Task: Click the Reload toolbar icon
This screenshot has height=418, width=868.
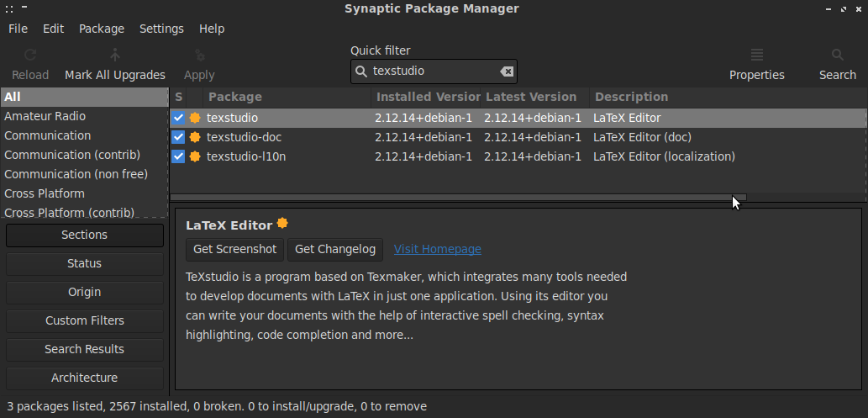Action: pyautogui.click(x=30, y=56)
